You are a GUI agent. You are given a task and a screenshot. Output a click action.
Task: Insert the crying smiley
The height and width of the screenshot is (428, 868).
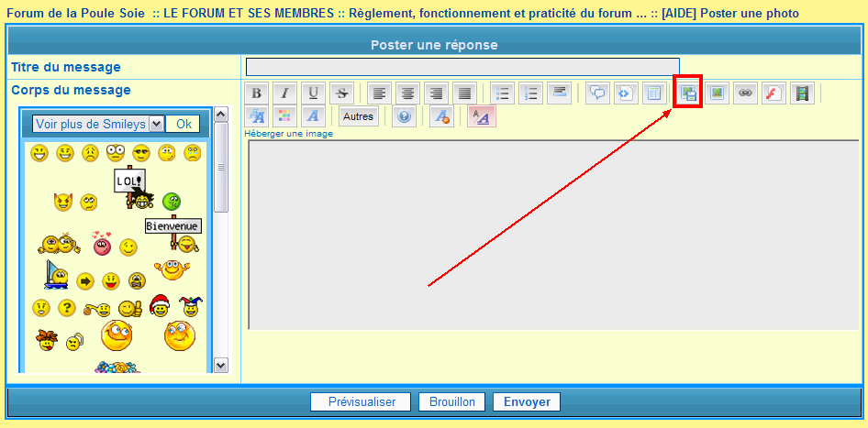192,153
